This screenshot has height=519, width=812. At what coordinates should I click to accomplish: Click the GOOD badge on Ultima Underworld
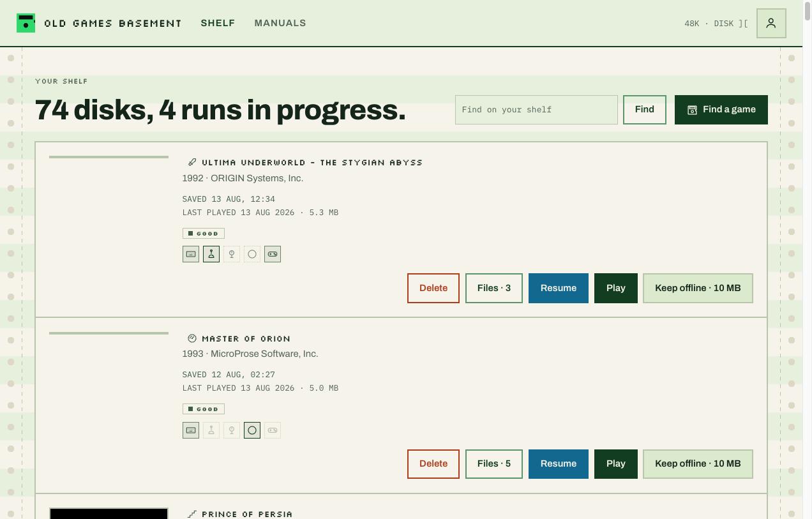pos(204,234)
